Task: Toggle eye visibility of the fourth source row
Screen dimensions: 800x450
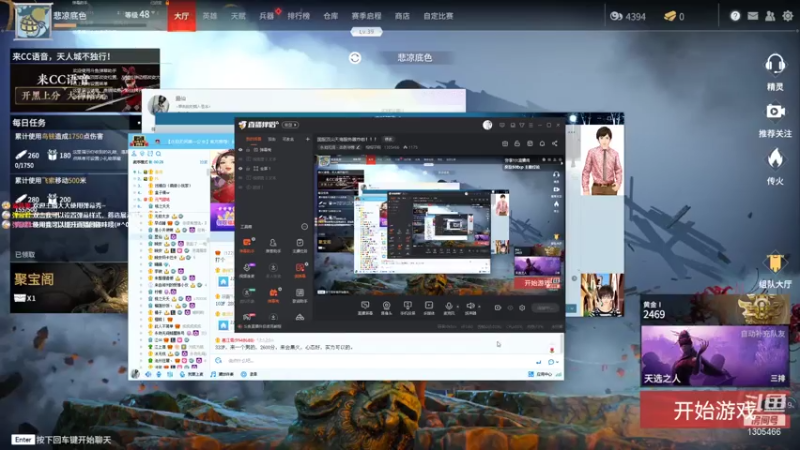Action: point(241,178)
